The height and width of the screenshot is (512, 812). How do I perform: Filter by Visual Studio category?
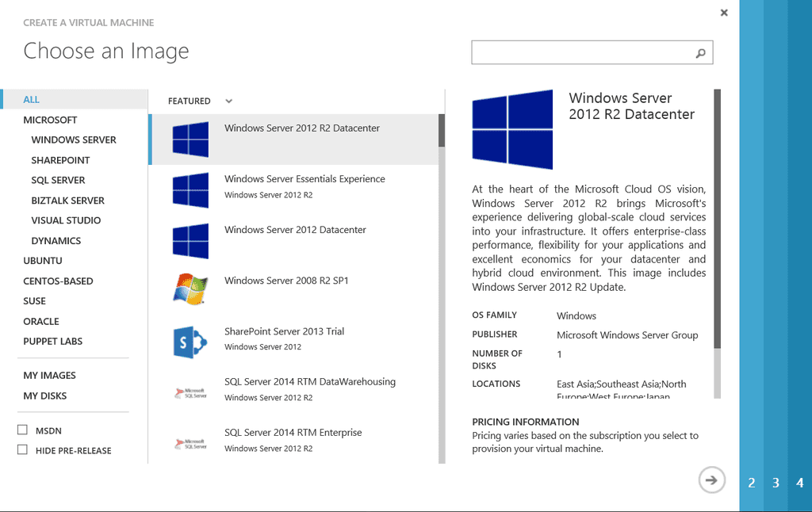(x=66, y=220)
